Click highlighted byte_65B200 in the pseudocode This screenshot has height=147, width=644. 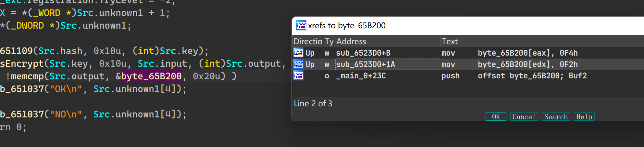(x=151, y=76)
